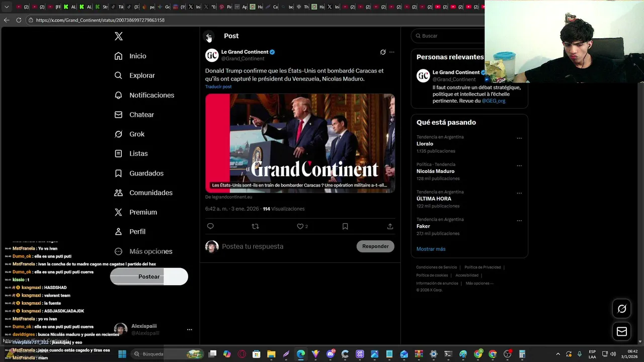The width and height of the screenshot is (644, 362).
Task: Open options for the Faker trend
Action: coord(519,221)
